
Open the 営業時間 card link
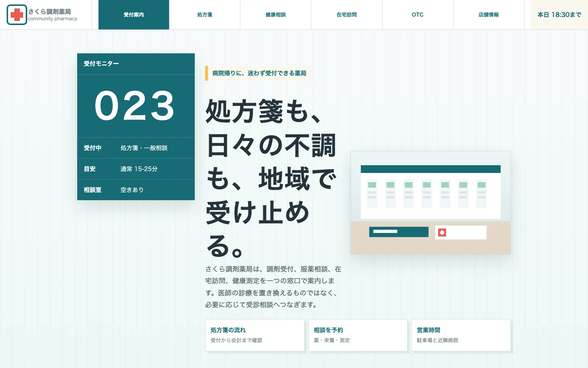point(461,335)
